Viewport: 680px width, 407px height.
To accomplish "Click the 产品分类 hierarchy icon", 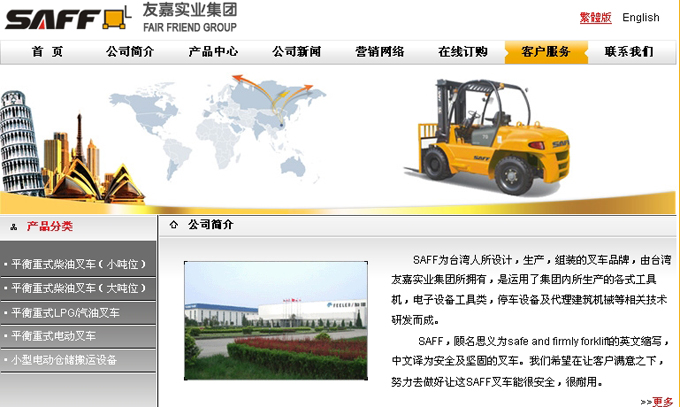I will pos(14,226).
